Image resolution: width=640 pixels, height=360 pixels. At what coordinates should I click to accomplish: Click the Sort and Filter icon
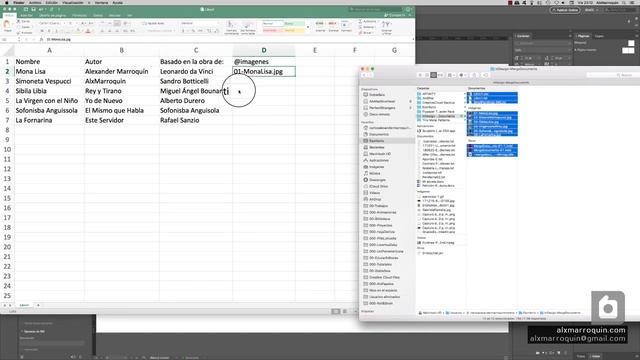click(386, 28)
